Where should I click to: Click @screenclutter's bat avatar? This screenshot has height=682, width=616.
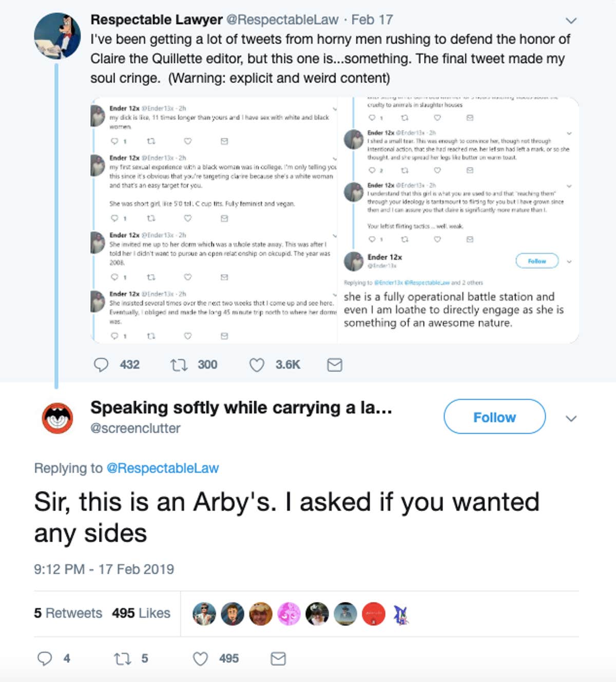(57, 417)
